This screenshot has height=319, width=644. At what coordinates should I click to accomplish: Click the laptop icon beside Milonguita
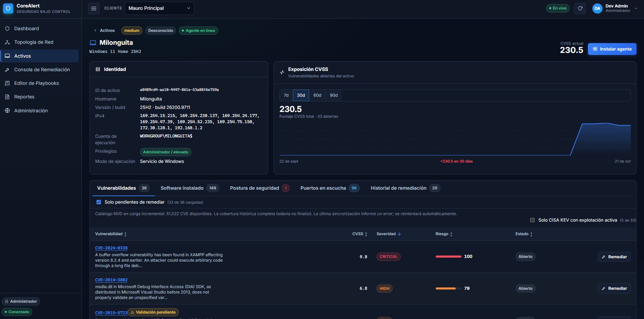pyautogui.click(x=93, y=43)
